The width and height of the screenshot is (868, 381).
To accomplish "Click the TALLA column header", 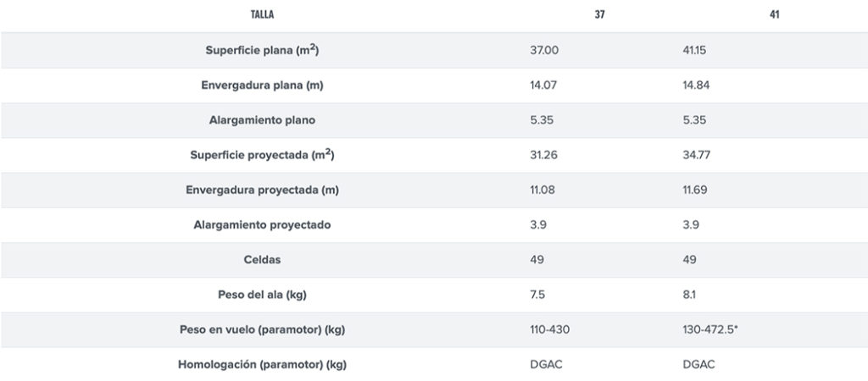I will [262, 15].
